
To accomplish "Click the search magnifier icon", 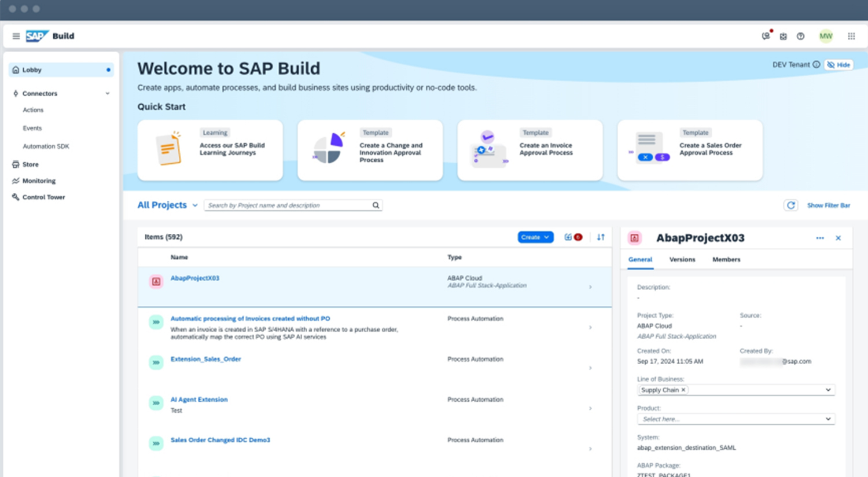I will pyautogui.click(x=376, y=206).
